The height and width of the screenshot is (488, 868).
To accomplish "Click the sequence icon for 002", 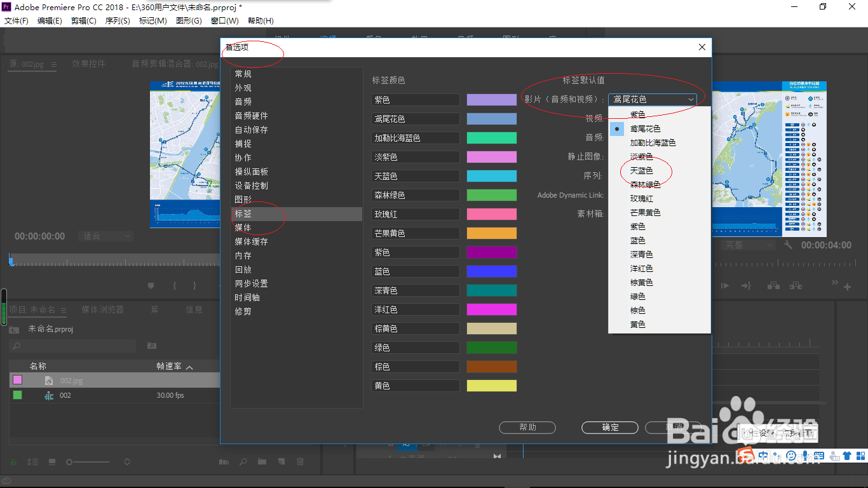I will pos(49,395).
